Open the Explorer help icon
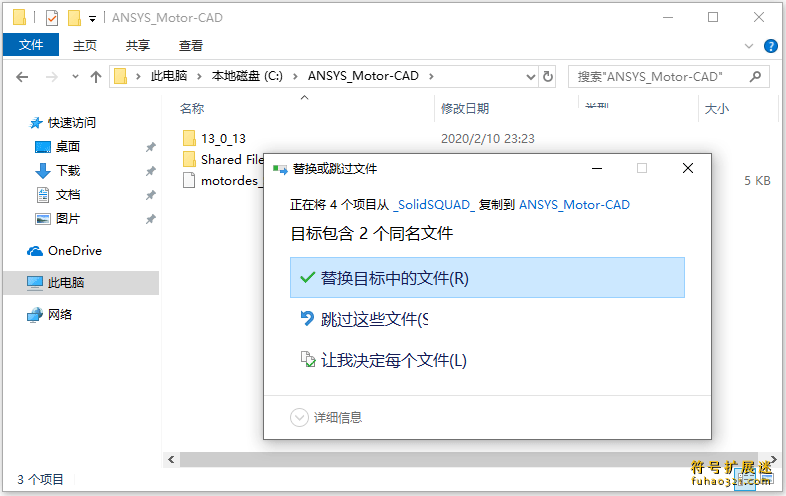The height and width of the screenshot is (496, 786). click(x=770, y=46)
